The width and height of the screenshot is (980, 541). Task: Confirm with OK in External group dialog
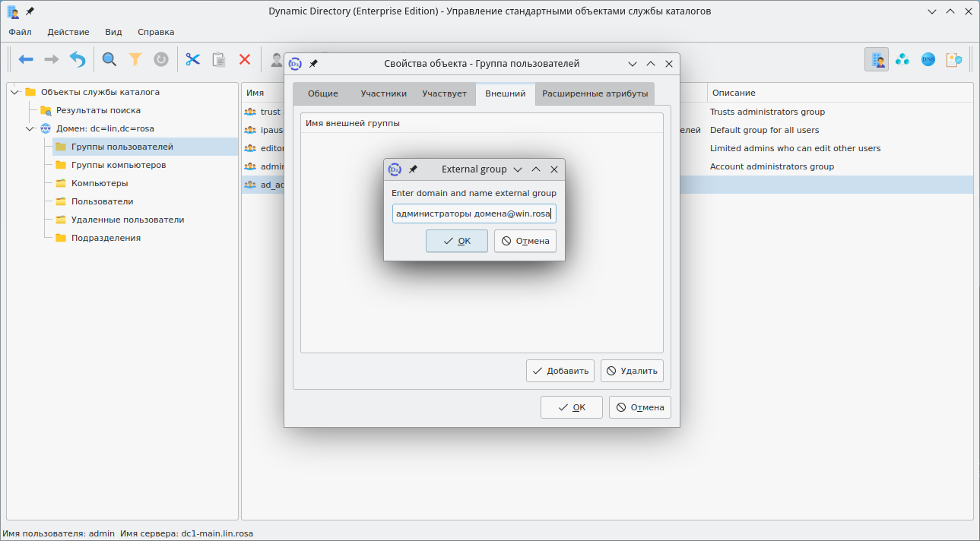457,241
